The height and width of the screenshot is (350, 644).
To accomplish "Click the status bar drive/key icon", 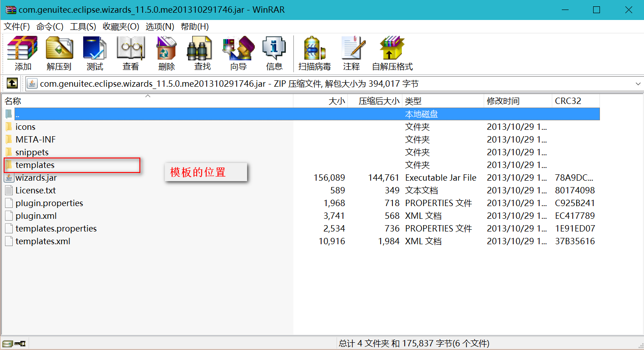I will (x=15, y=343).
